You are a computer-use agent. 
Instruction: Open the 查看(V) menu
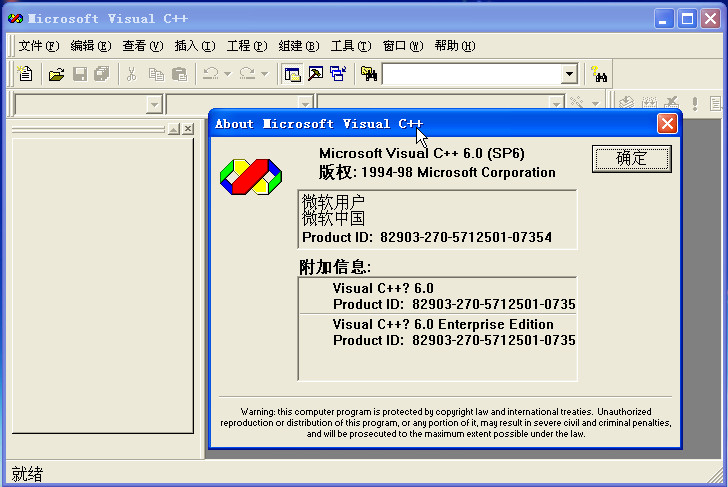pos(143,45)
